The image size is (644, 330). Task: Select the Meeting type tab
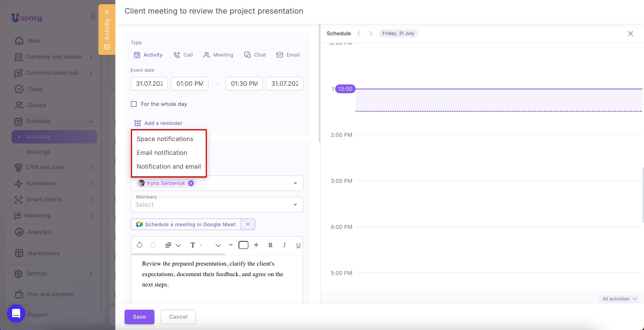[x=218, y=55]
